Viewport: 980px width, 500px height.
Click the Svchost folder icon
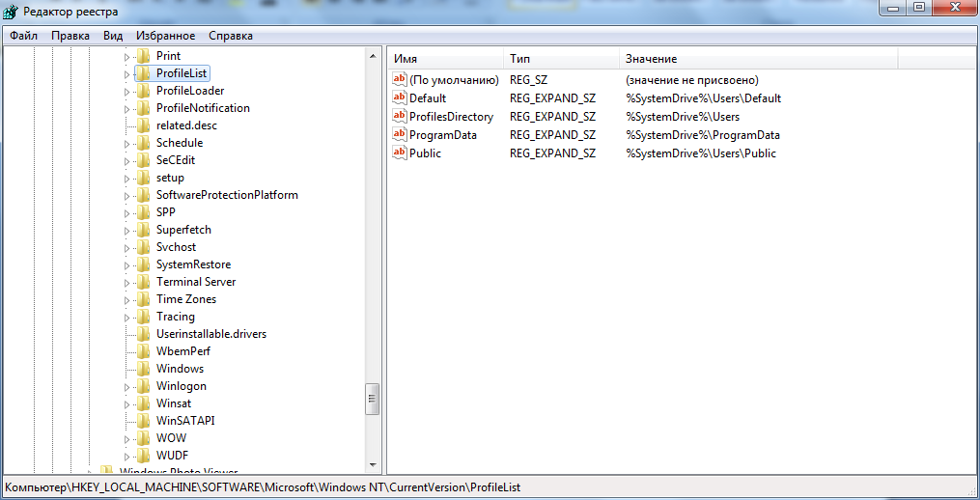[x=144, y=247]
